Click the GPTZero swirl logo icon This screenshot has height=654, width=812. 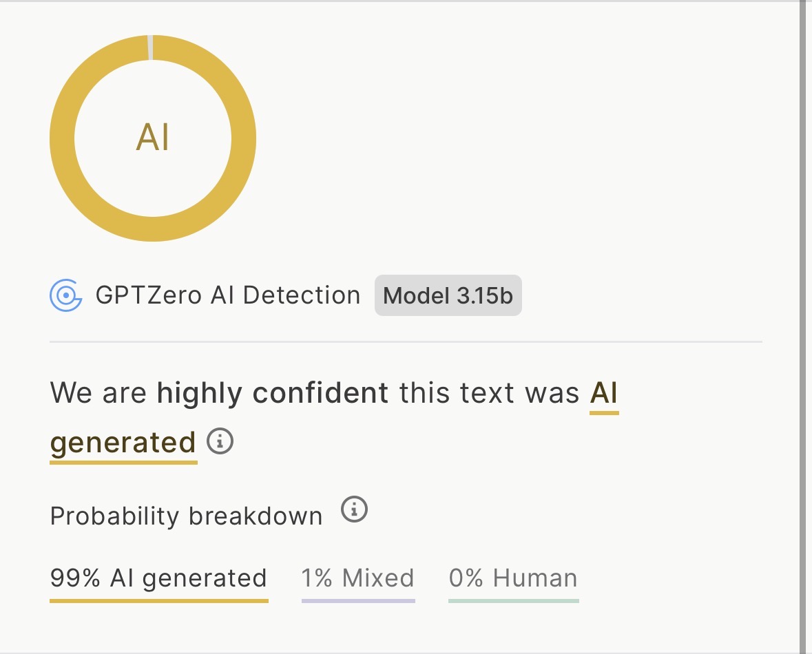pos(65,296)
